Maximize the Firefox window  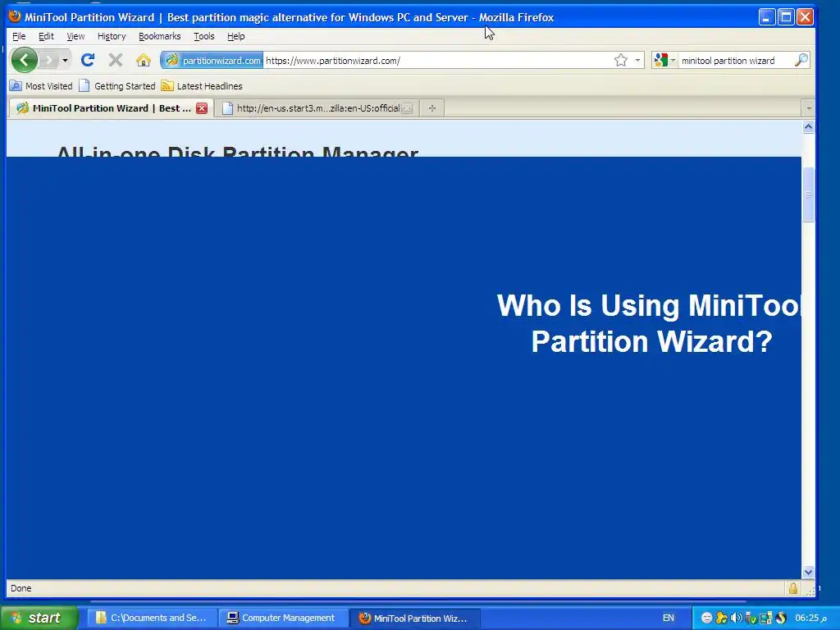786,17
